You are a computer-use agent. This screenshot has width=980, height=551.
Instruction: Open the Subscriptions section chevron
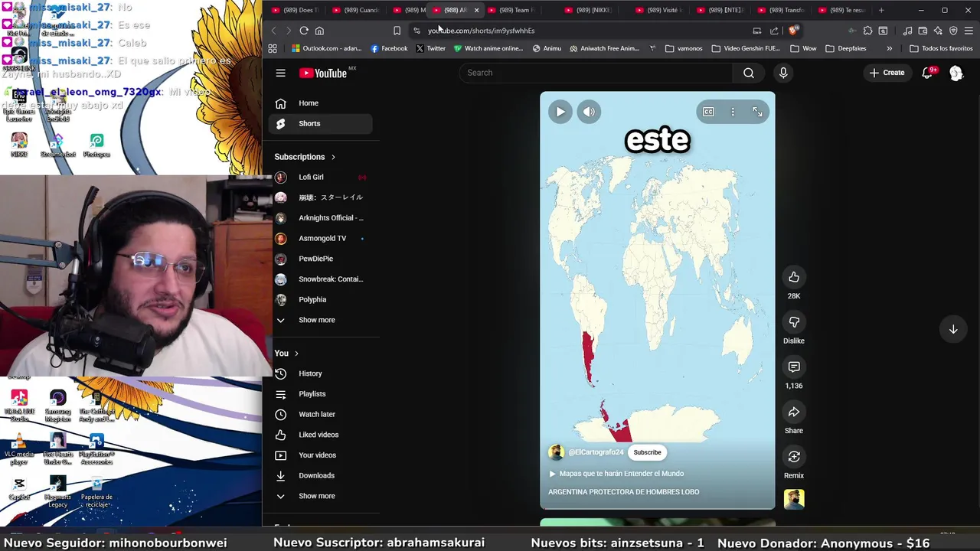pyautogui.click(x=333, y=157)
